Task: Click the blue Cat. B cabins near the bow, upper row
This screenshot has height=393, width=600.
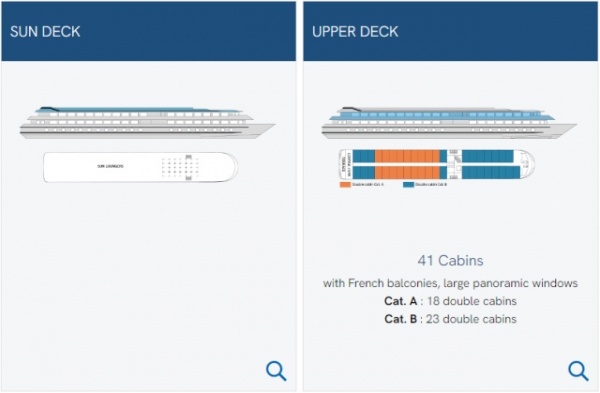Action: click(488, 156)
